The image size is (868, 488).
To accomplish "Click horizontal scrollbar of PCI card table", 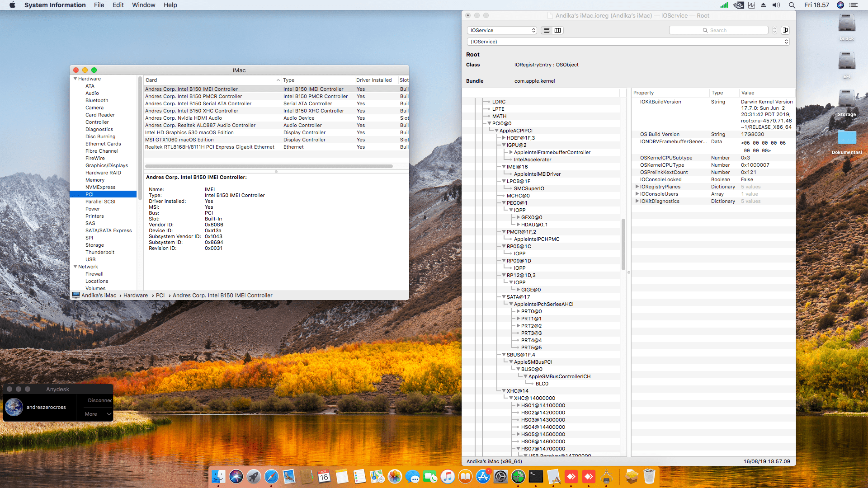I will [x=269, y=166].
